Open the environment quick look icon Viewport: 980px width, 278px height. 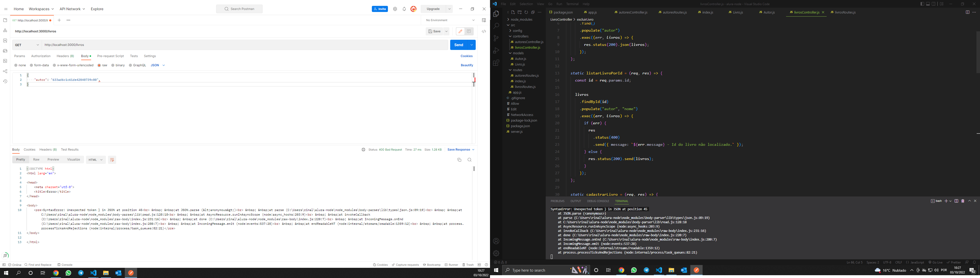tap(484, 20)
